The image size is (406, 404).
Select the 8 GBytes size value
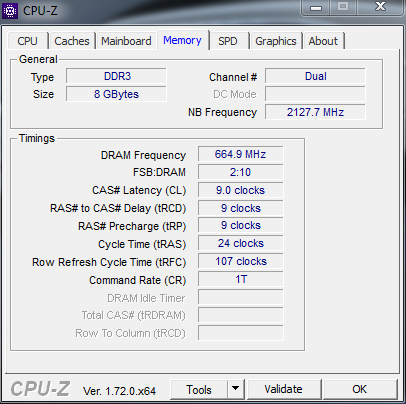[x=116, y=94]
